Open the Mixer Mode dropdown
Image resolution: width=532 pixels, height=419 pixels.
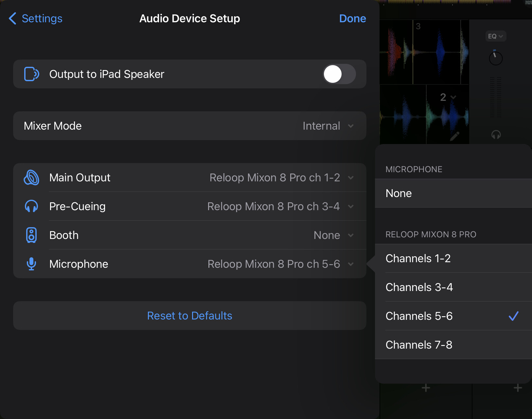pyautogui.click(x=328, y=126)
